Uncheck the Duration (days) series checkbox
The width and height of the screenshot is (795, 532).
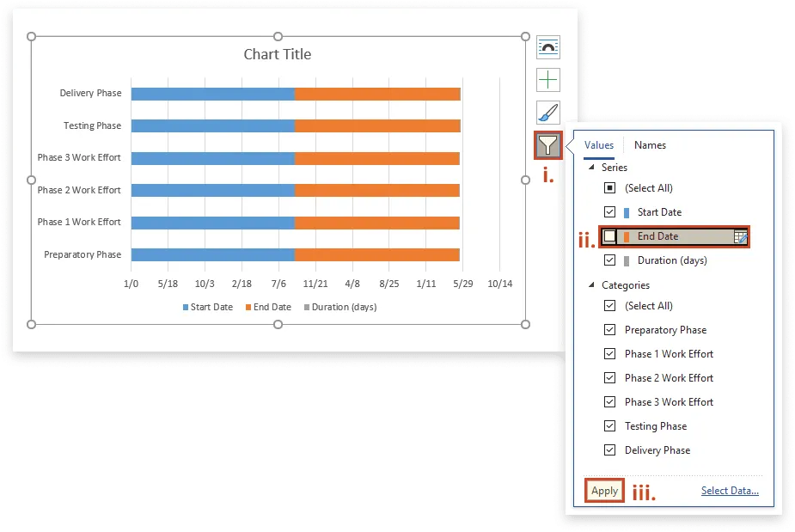pos(610,260)
